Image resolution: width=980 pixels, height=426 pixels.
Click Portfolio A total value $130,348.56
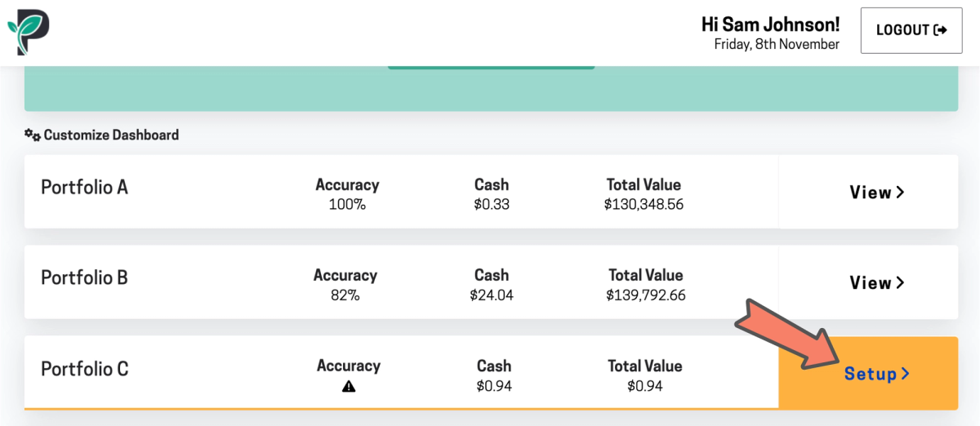coord(644,204)
